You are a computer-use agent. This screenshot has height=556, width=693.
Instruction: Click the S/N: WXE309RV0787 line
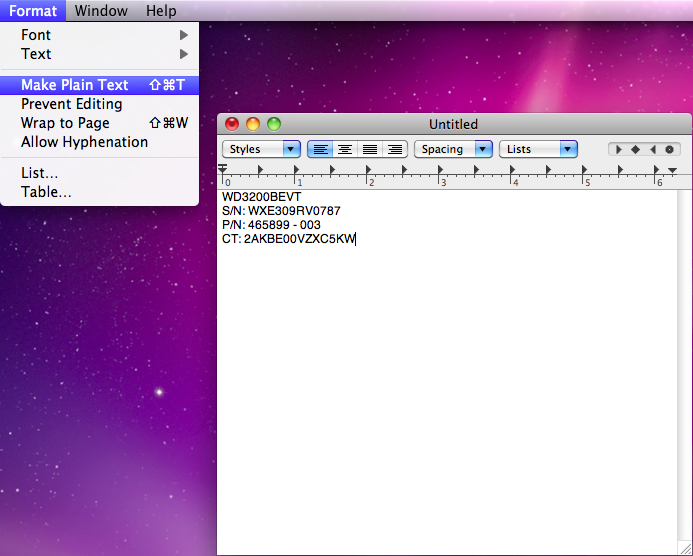click(x=281, y=211)
